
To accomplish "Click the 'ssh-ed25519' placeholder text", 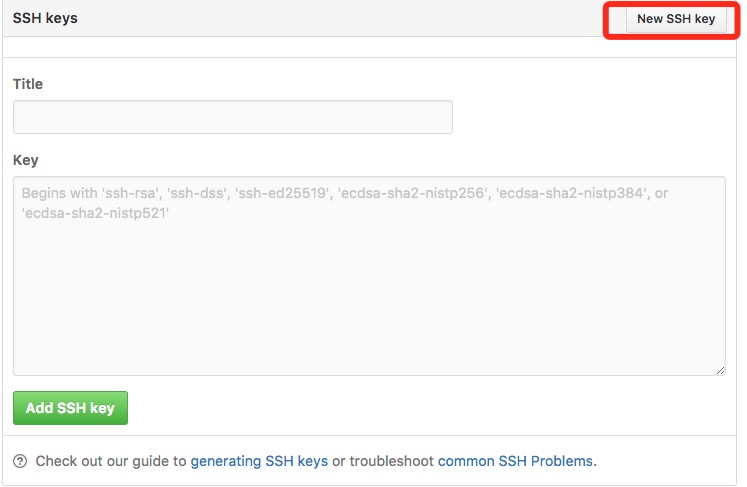I will (x=283, y=193).
